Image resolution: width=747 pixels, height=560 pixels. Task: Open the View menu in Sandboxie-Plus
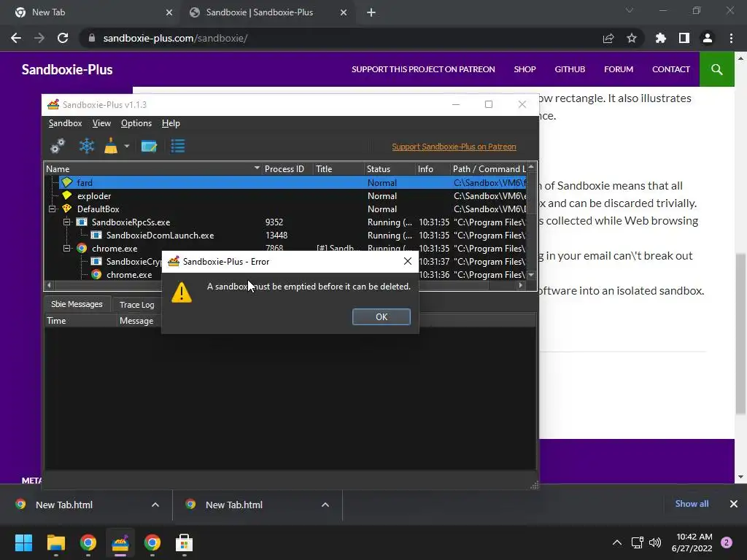(x=101, y=123)
